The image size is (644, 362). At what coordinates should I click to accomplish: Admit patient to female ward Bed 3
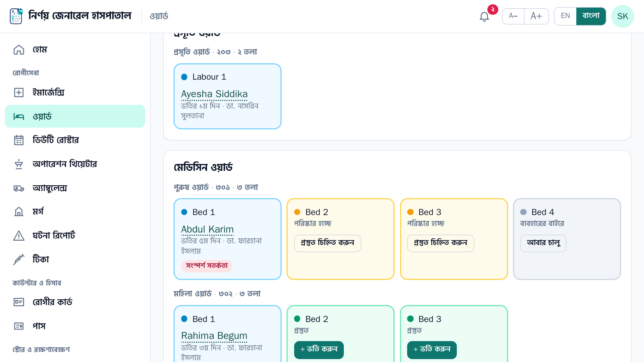(x=432, y=350)
